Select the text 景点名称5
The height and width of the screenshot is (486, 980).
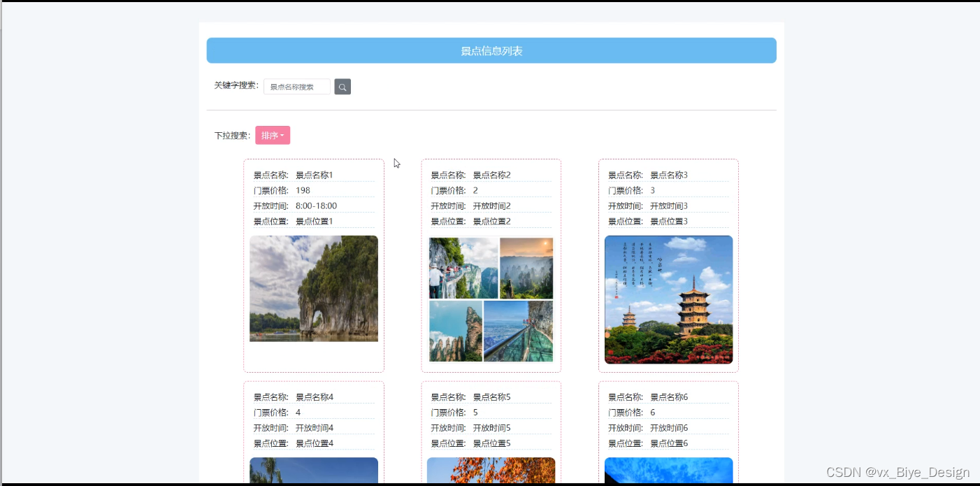point(492,397)
